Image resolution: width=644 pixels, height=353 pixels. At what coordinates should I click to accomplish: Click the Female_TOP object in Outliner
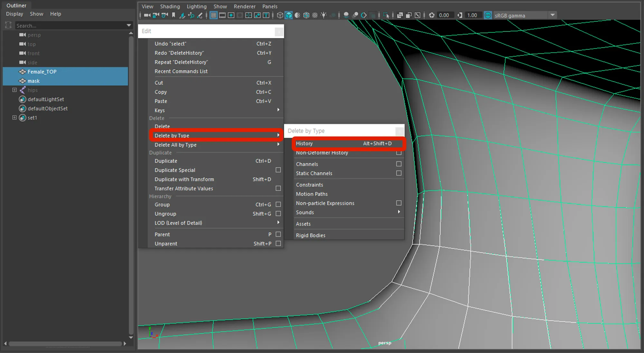[x=42, y=71]
